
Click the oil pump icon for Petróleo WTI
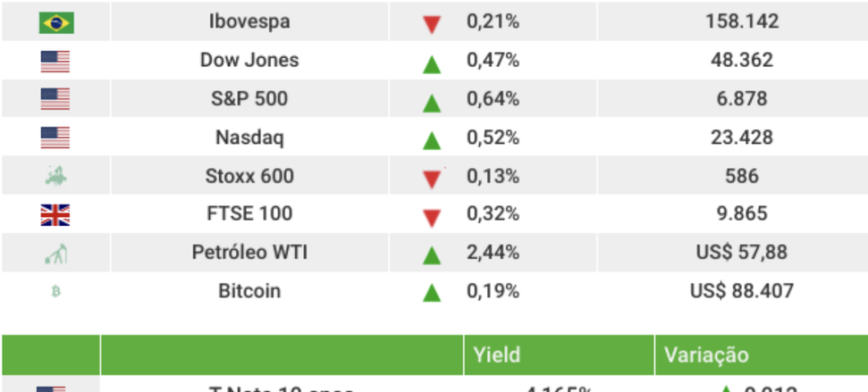pyautogui.click(x=55, y=254)
